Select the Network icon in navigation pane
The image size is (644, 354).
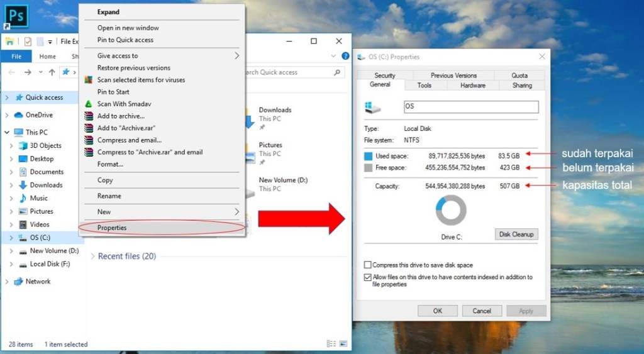tap(18, 282)
